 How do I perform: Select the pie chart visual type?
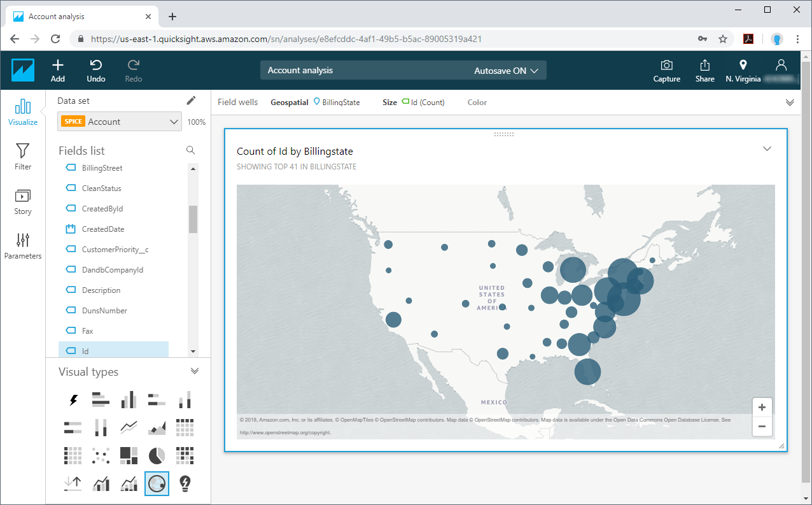click(157, 455)
